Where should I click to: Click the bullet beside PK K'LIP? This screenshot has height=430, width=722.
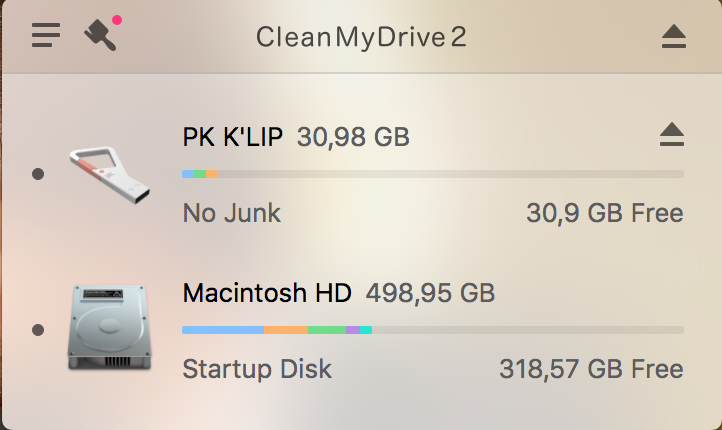click(38, 174)
